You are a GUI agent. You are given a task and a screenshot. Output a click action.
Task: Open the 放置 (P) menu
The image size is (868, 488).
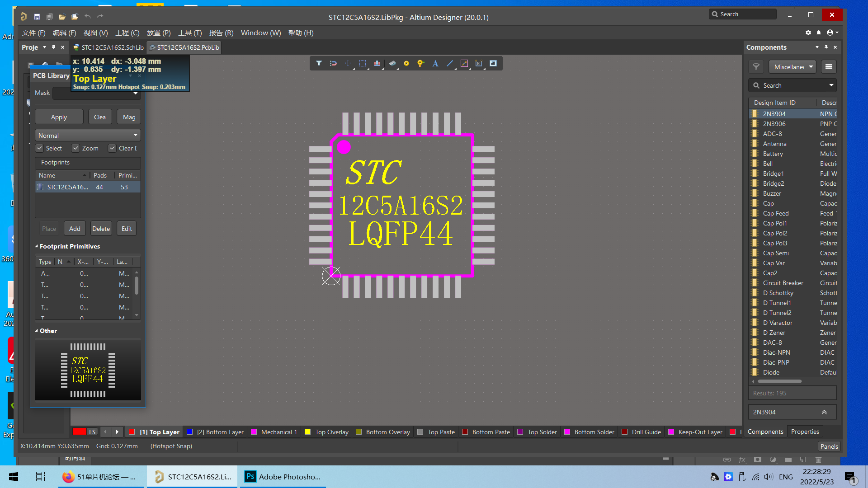159,33
